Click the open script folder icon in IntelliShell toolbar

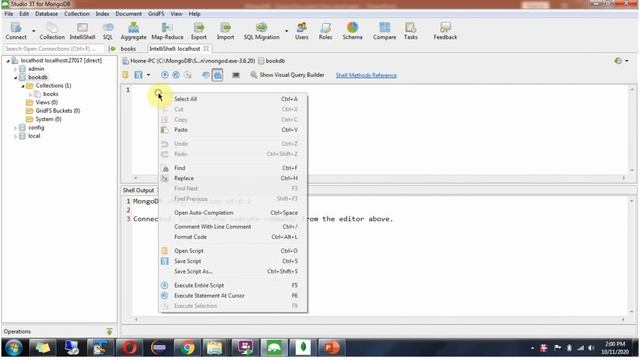click(126, 75)
